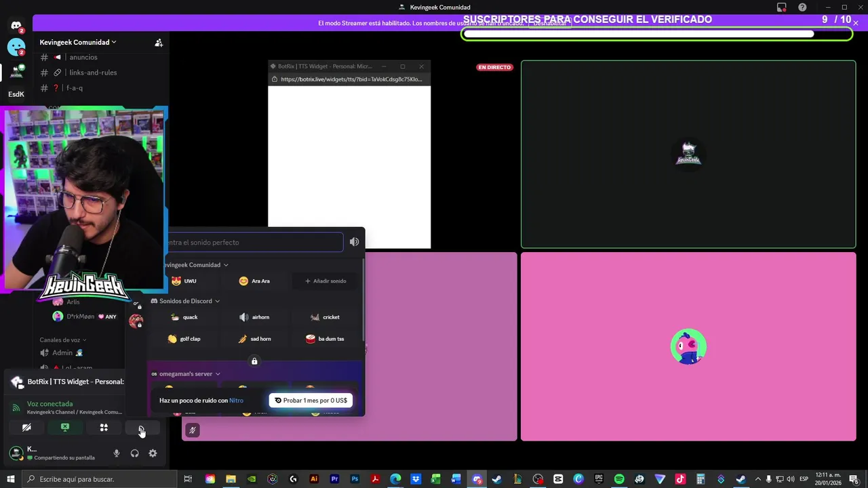The height and width of the screenshot is (488, 868).
Task: Open the activities launcher button
Action: pos(104,428)
